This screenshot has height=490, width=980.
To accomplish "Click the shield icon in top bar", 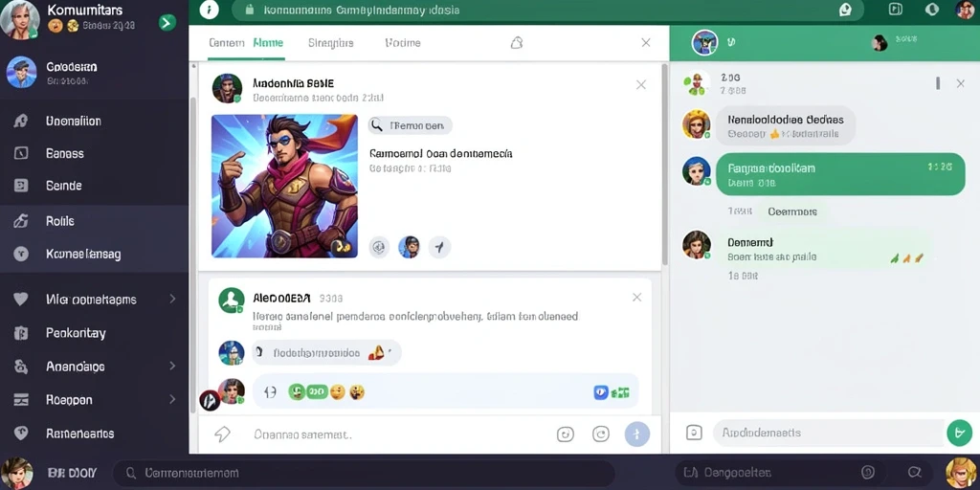I will click(932, 9).
